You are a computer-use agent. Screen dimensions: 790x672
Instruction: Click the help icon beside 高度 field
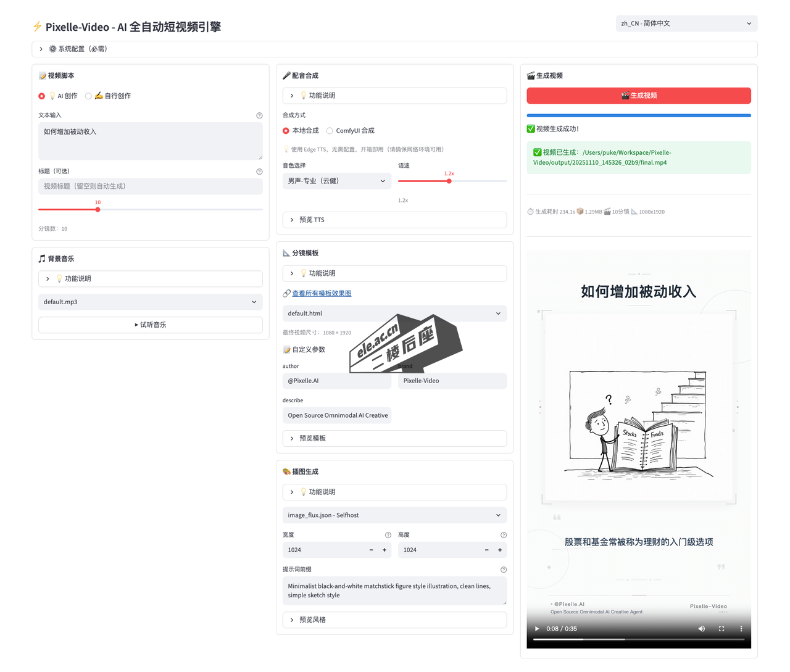[504, 535]
